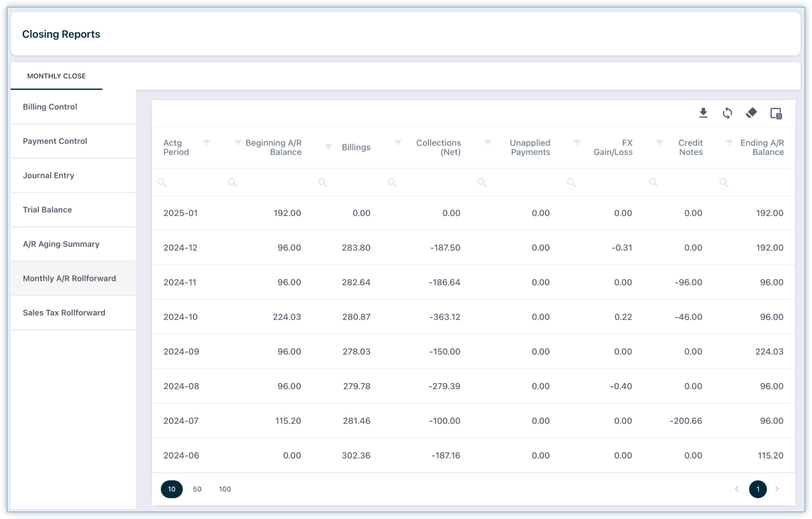Open filter menu for Unapplied Payments column

[488, 143]
